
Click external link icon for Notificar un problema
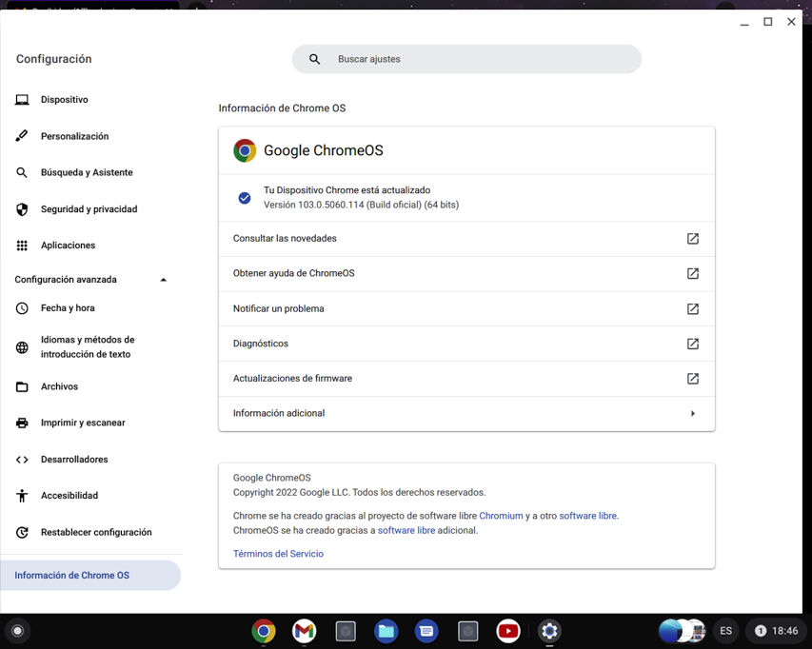(x=693, y=309)
